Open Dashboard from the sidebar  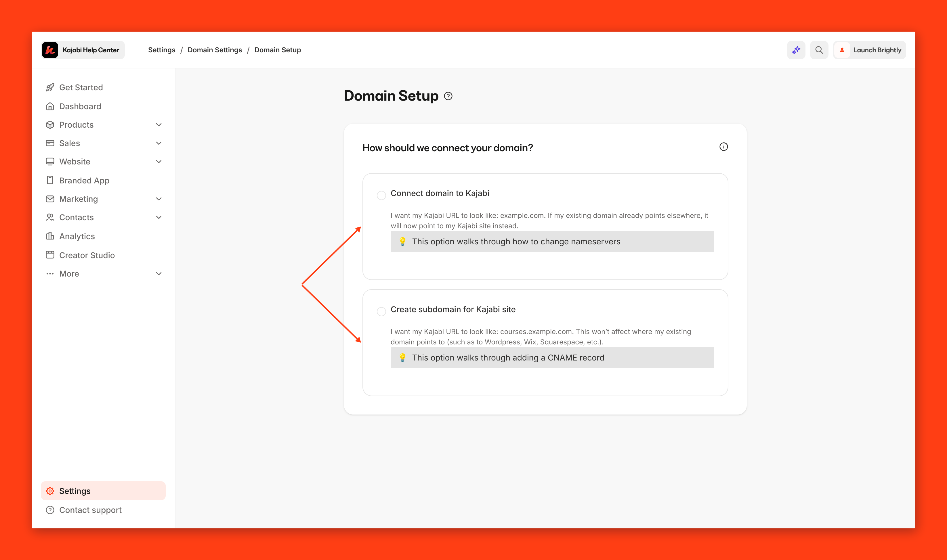[80, 106]
